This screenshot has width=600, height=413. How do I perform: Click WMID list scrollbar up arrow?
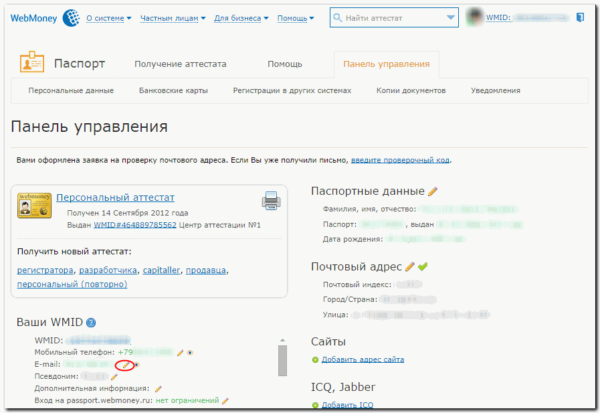(282, 340)
